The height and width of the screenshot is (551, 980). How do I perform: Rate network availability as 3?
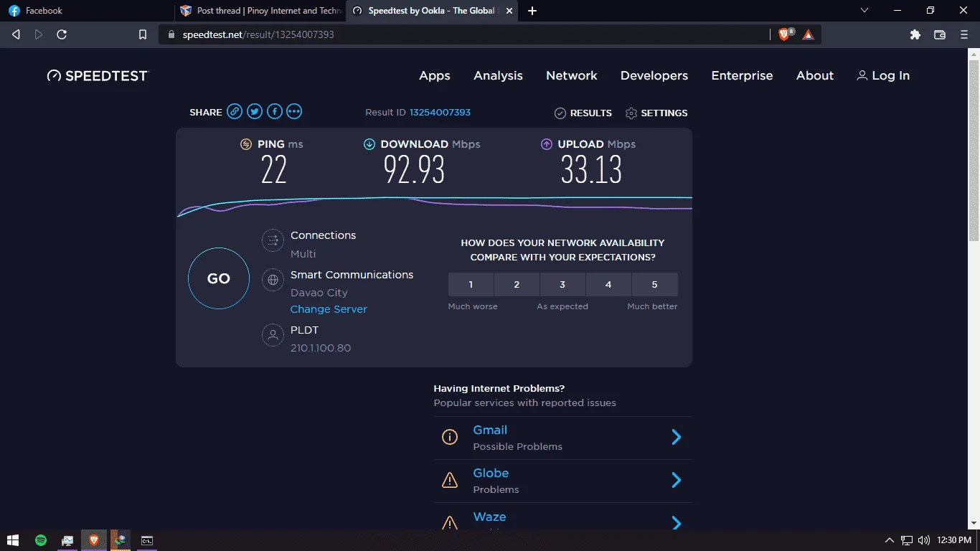click(562, 284)
